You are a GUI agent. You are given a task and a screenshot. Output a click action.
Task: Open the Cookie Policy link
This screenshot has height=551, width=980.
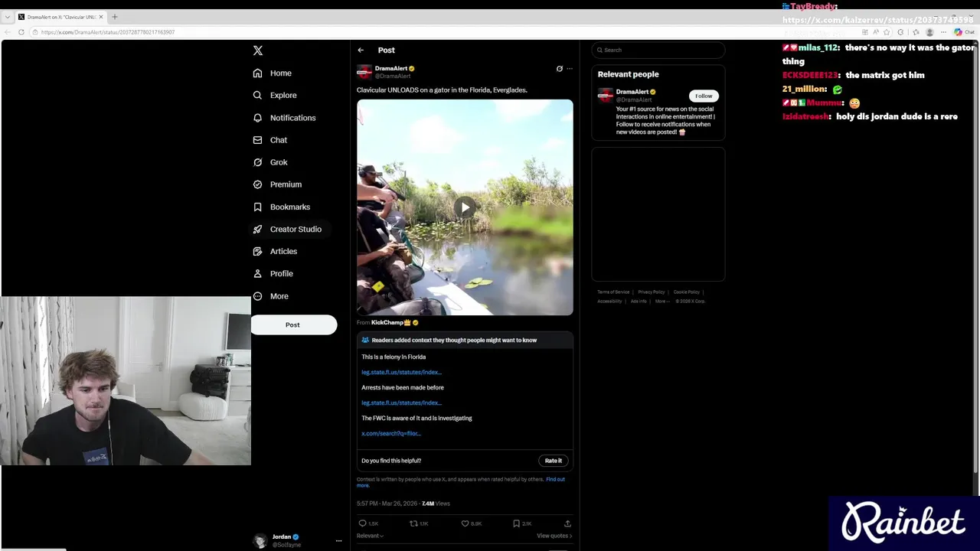click(x=686, y=292)
